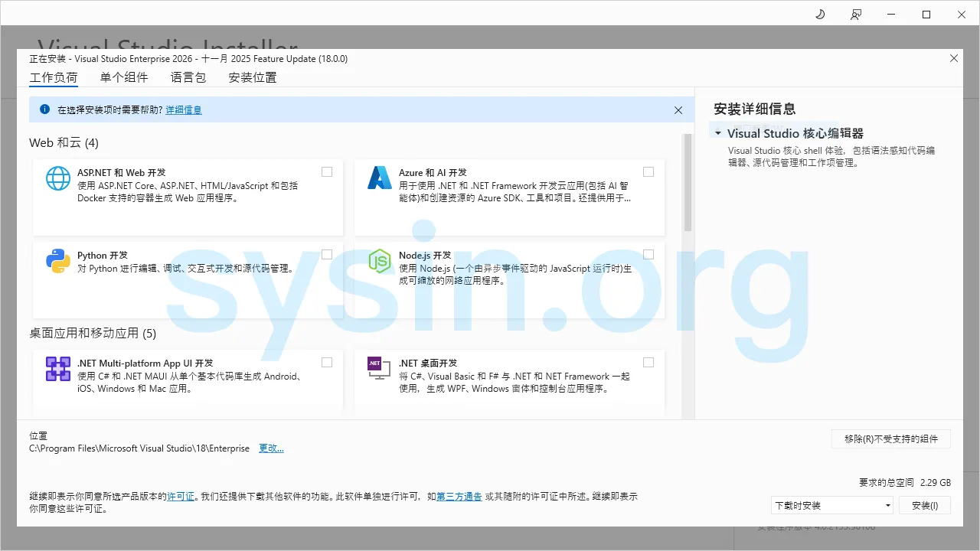The image size is (980, 551).
Task: Click the .NET Multi-platform App UI 开发 icon
Action: tap(57, 368)
